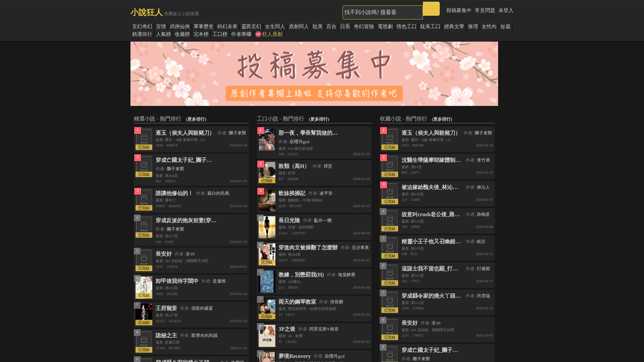Image resolution: width=644 pixels, height=362 pixels.
Task: Select the 玄幻奇幻 category
Action: pos(142,26)
